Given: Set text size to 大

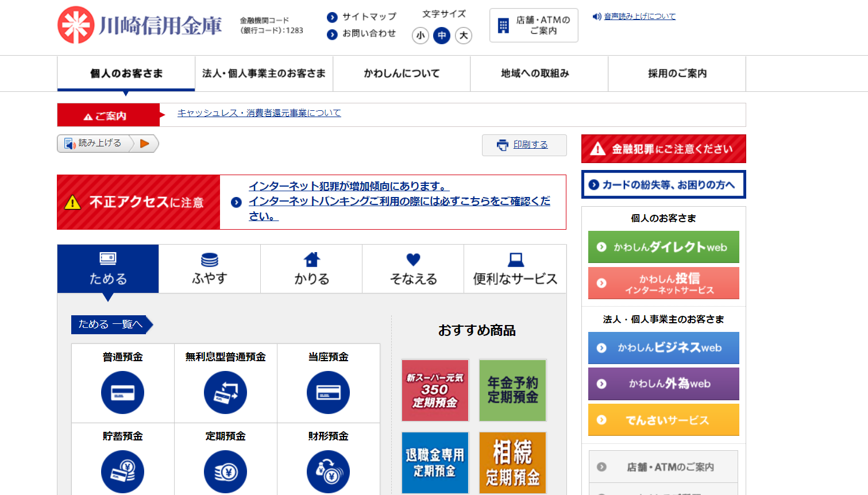Looking at the screenshot, I should click(x=464, y=36).
